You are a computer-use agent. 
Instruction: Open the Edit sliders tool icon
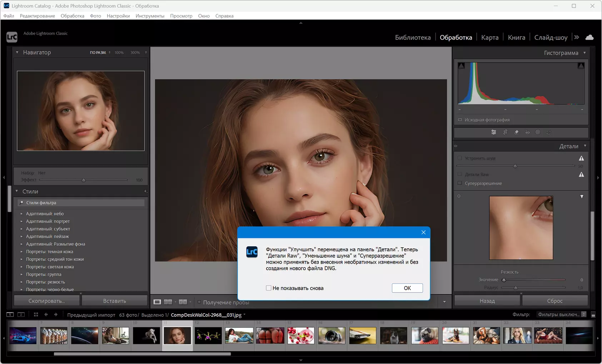click(x=494, y=132)
